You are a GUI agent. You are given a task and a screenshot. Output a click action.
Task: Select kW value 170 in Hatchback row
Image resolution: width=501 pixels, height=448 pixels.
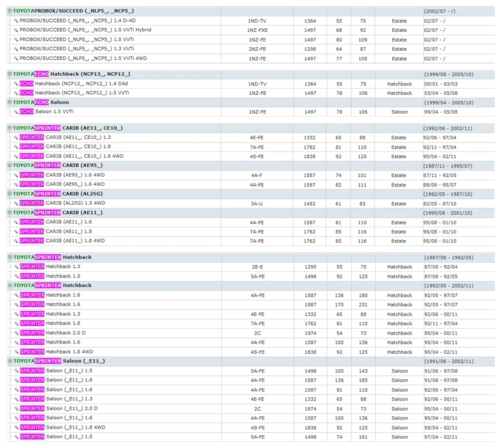(x=339, y=305)
